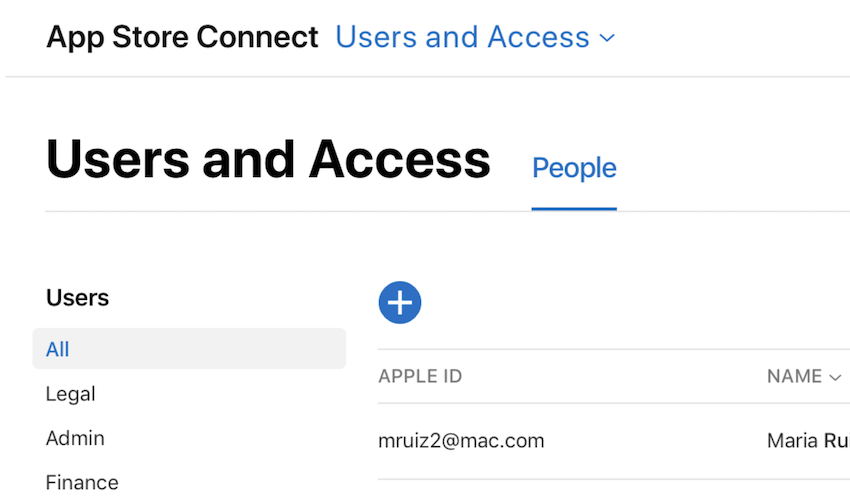Screen dimensions: 850x501
Task: Open user mruiz2@mac.com
Action: [x=461, y=440]
